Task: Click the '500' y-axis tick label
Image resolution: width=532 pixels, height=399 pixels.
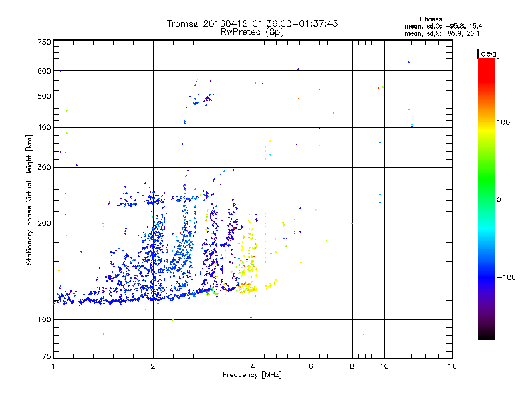Action: tap(44, 96)
